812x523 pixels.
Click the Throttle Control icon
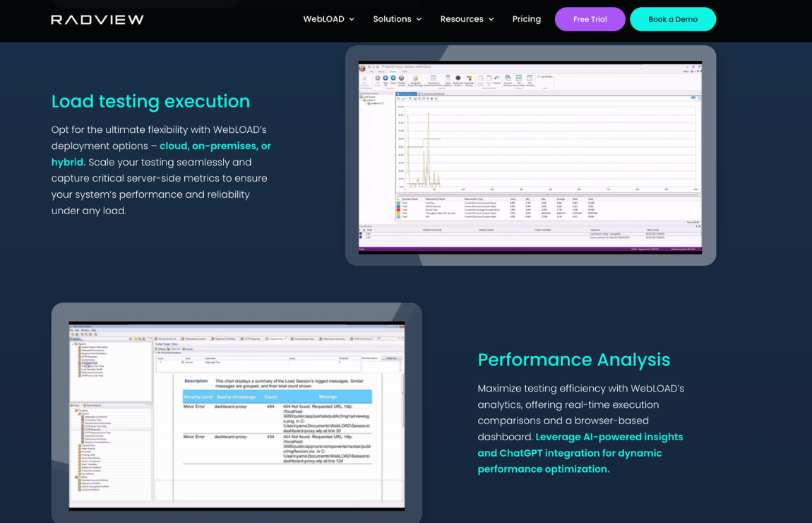click(x=401, y=78)
